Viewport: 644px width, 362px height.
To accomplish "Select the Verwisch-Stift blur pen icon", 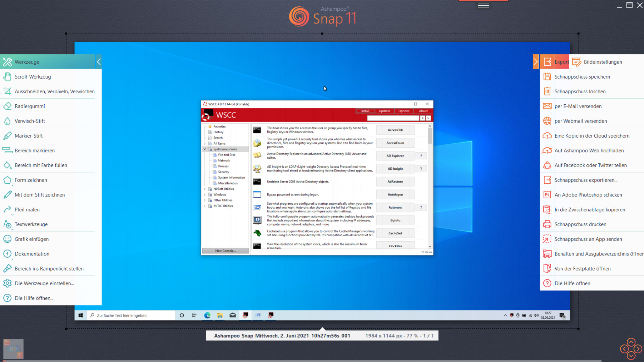I will click(7, 121).
